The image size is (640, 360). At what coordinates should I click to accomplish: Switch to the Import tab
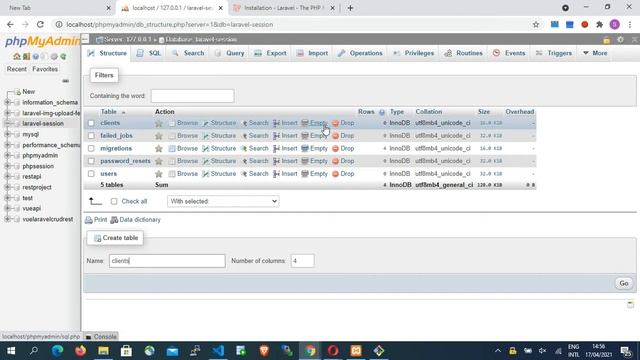pyautogui.click(x=312, y=53)
